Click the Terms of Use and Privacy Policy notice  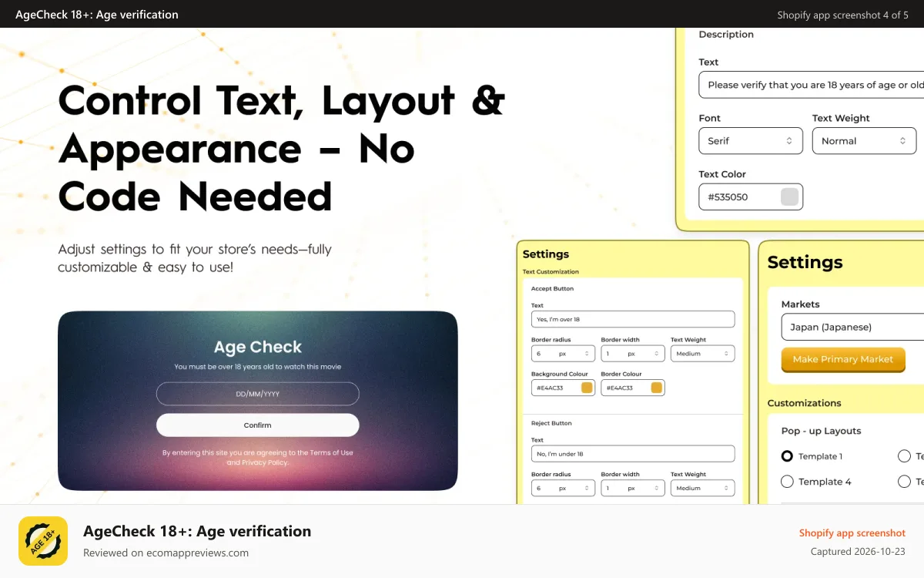click(258, 458)
